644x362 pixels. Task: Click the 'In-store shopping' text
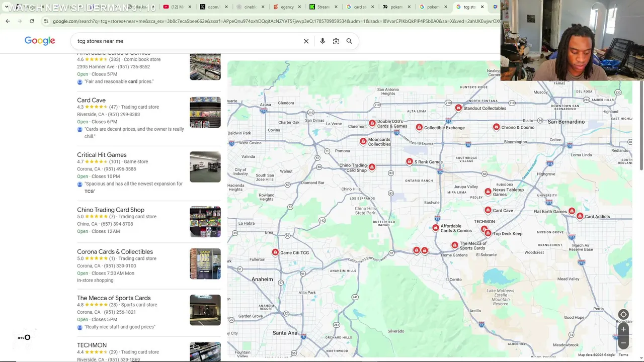(95, 280)
